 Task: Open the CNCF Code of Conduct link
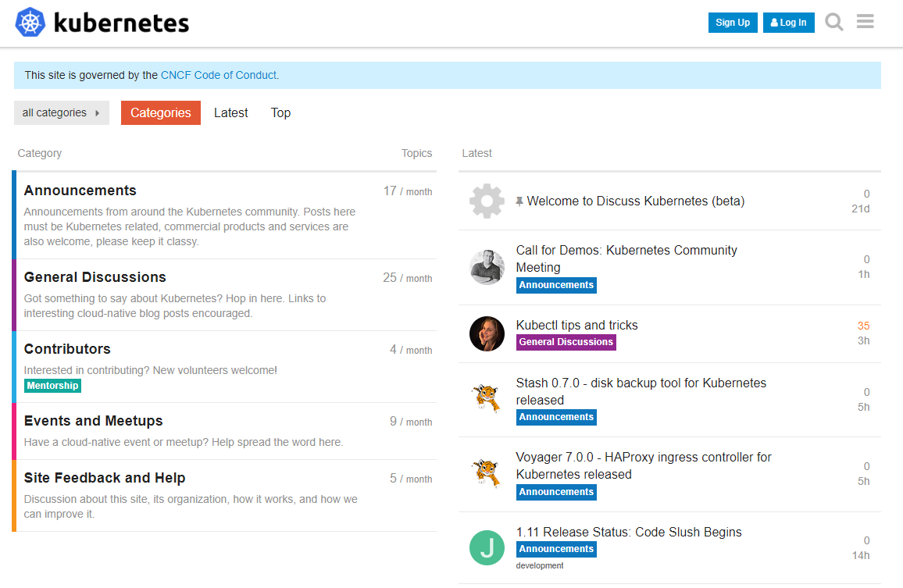(x=219, y=75)
